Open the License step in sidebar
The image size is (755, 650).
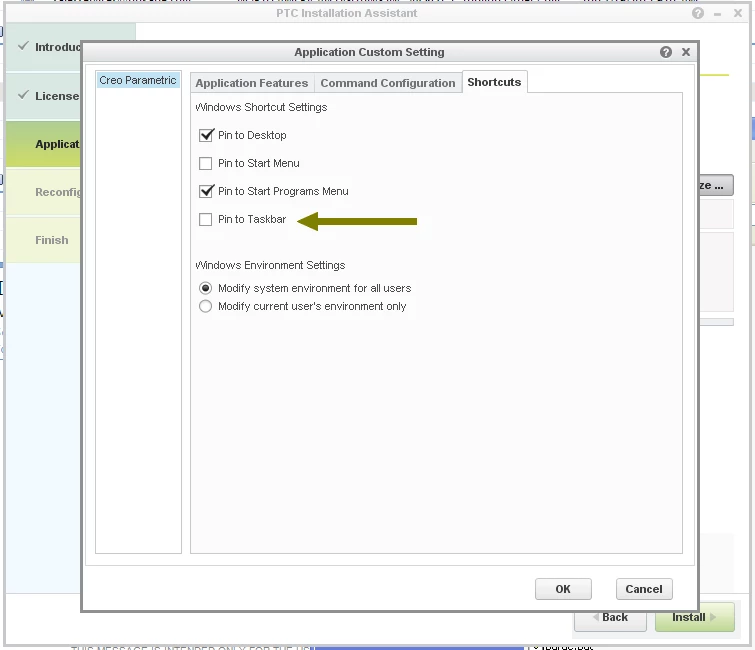point(43,96)
